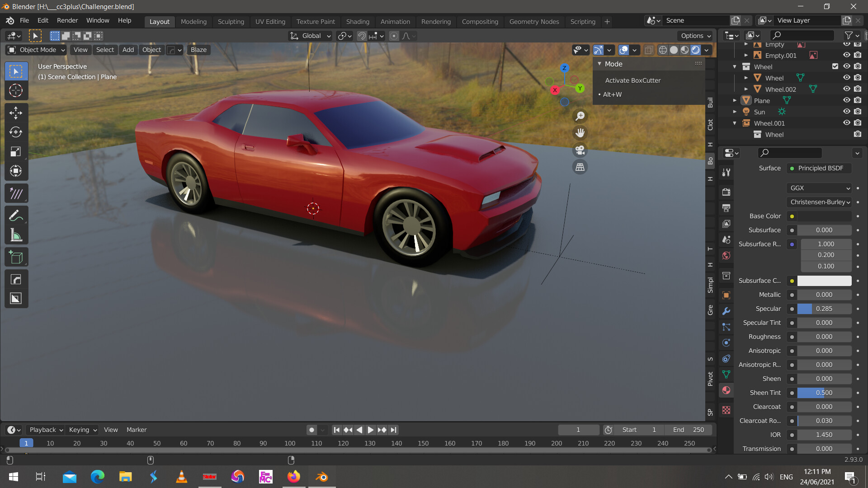
Task: Open the Render menu
Action: click(x=67, y=20)
